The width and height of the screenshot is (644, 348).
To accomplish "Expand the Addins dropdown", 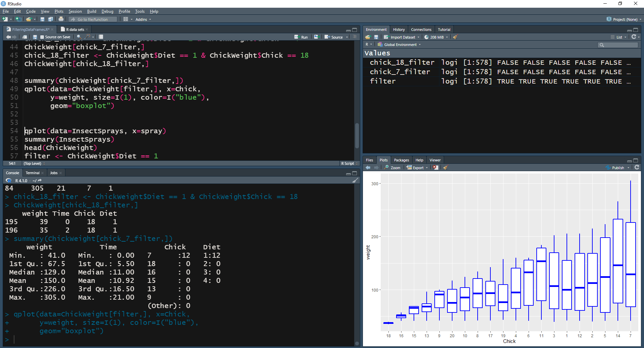I will (143, 19).
